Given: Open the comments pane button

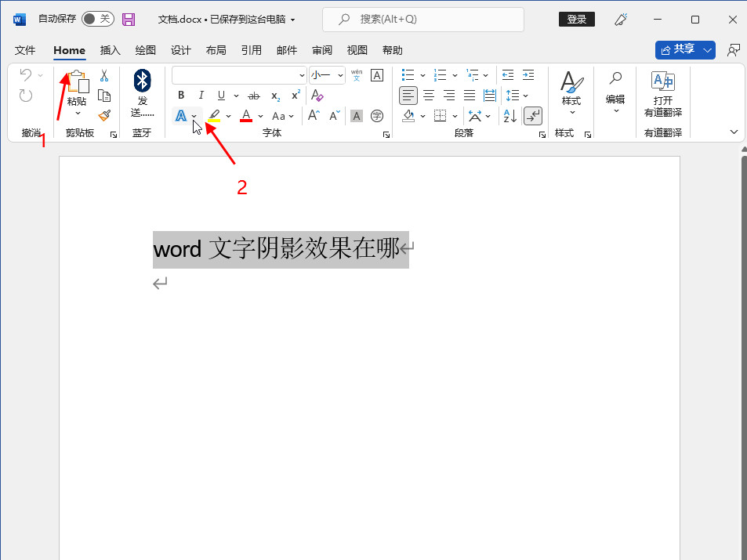Looking at the screenshot, I should [x=734, y=49].
